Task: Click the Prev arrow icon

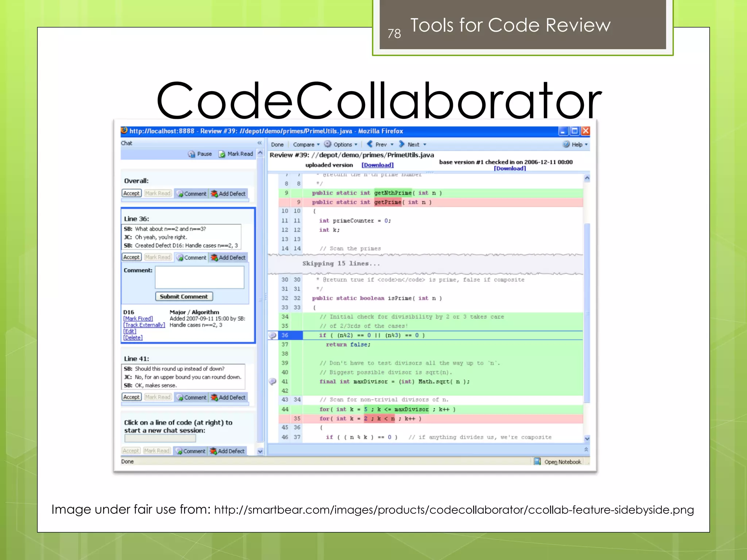Action: 370,144
